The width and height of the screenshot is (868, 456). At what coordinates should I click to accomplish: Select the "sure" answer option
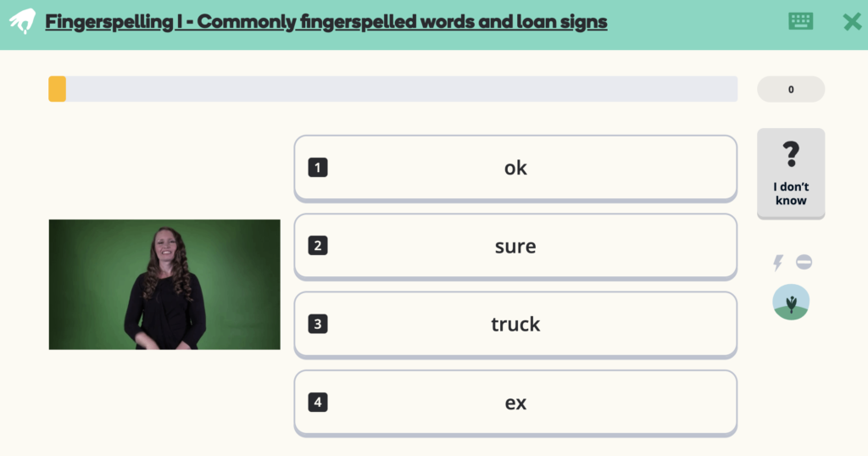pyautogui.click(x=515, y=247)
